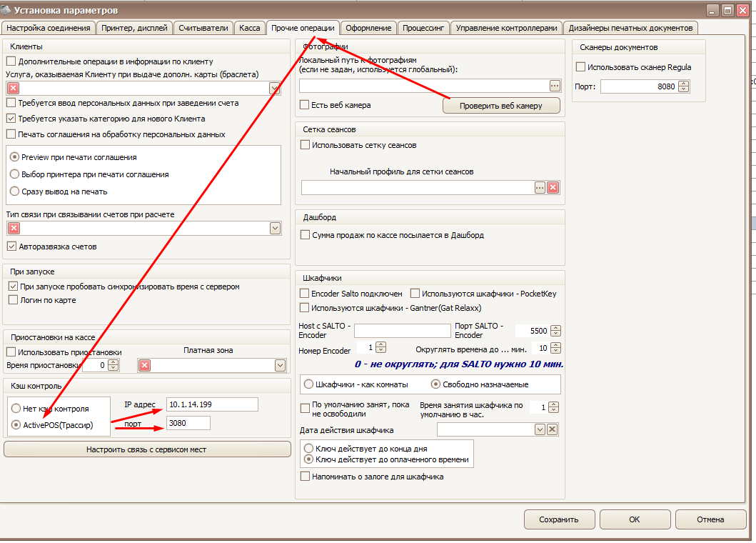
Task: Toggle auto-unlinking of accounts checkbox
Action: (11, 246)
